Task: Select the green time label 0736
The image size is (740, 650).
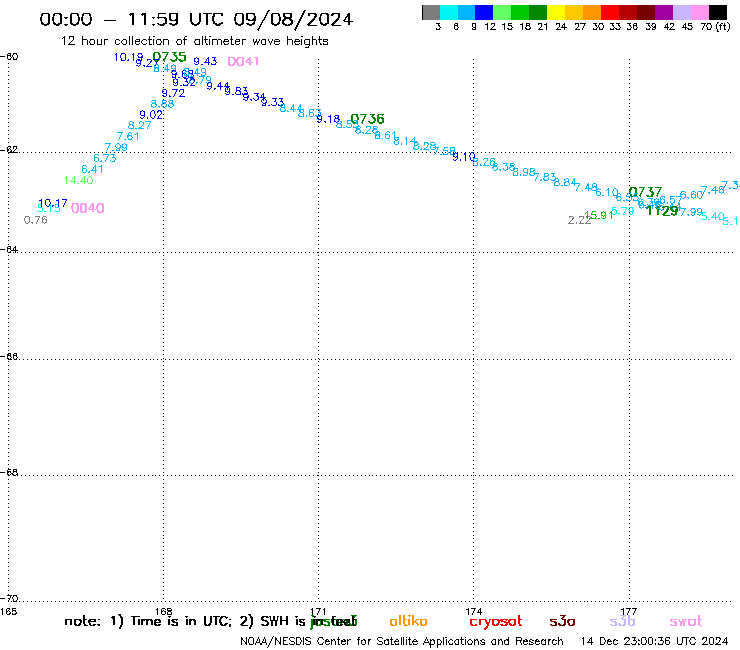Action: coord(367,119)
